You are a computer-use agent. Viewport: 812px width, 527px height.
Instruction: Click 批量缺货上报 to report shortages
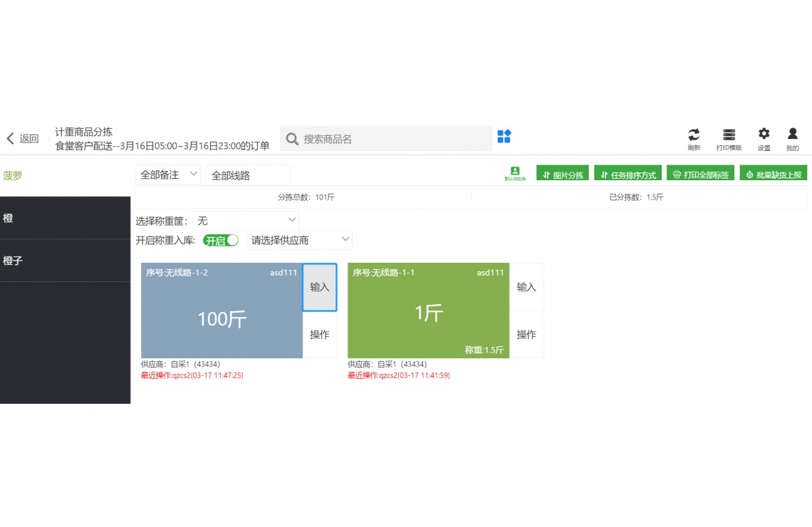772,172
